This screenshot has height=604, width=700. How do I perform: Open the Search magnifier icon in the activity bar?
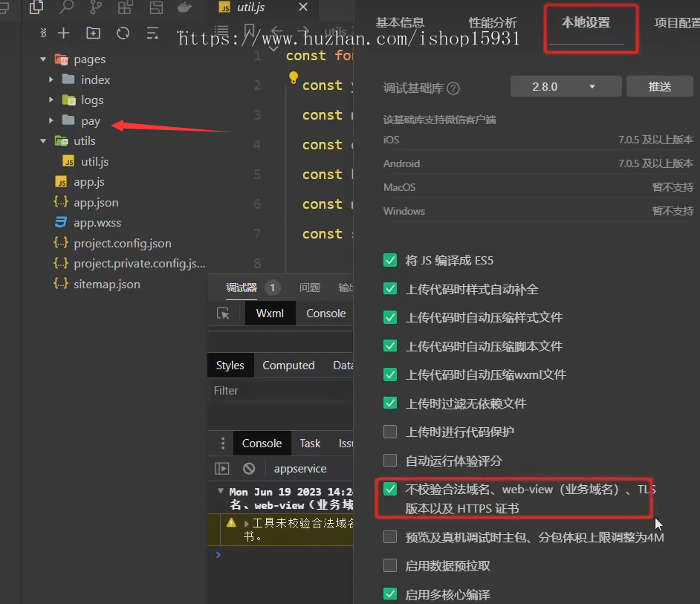pos(66,7)
